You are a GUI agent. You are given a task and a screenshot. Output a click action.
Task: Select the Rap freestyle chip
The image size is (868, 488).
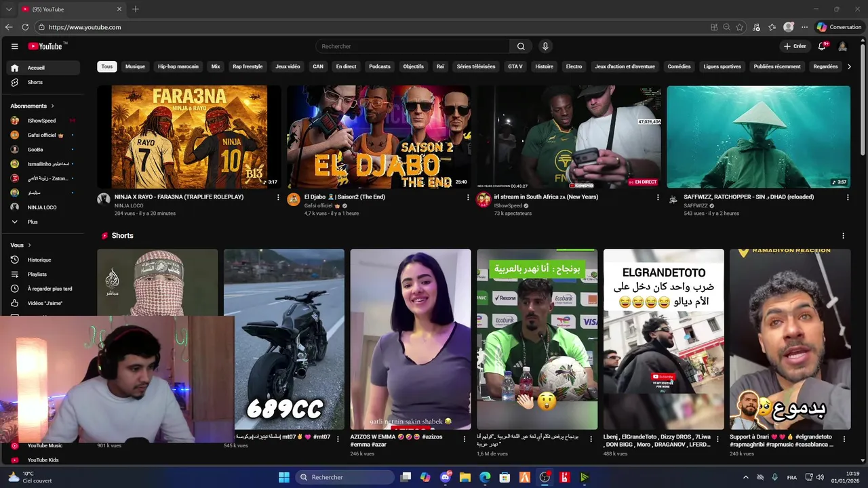[x=248, y=66]
